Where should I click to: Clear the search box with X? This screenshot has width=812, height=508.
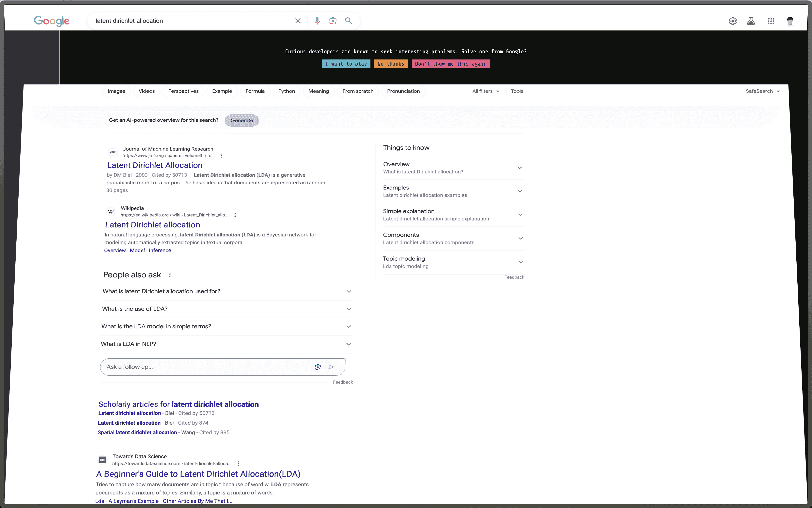point(298,21)
